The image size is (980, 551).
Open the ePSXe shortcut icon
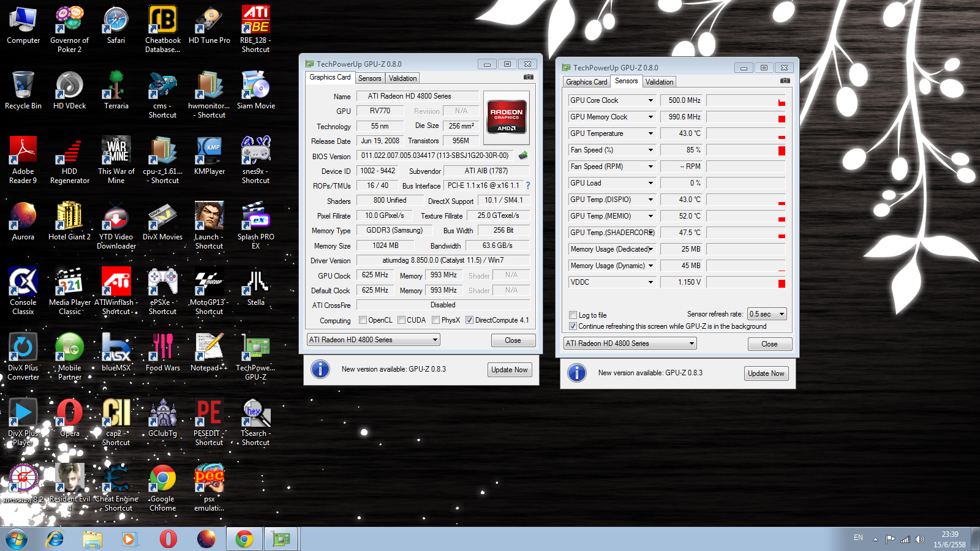pyautogui.click(x=163, y=291)
